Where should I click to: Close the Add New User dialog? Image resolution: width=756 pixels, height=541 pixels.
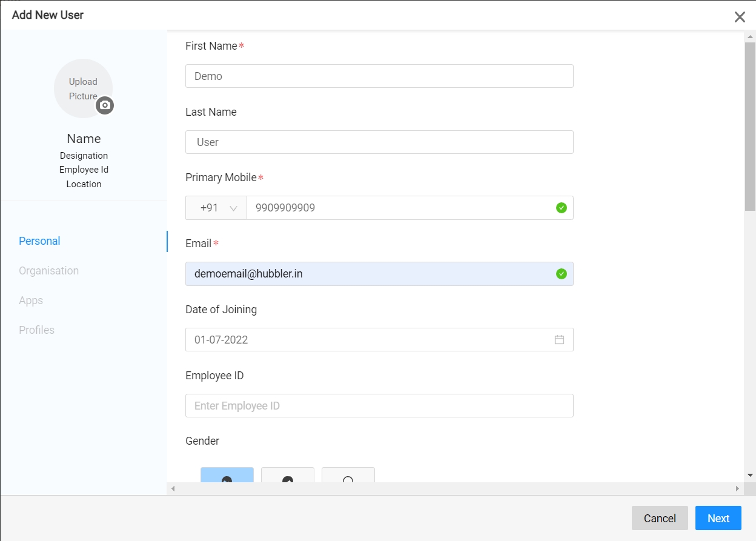tap(740, 17)
